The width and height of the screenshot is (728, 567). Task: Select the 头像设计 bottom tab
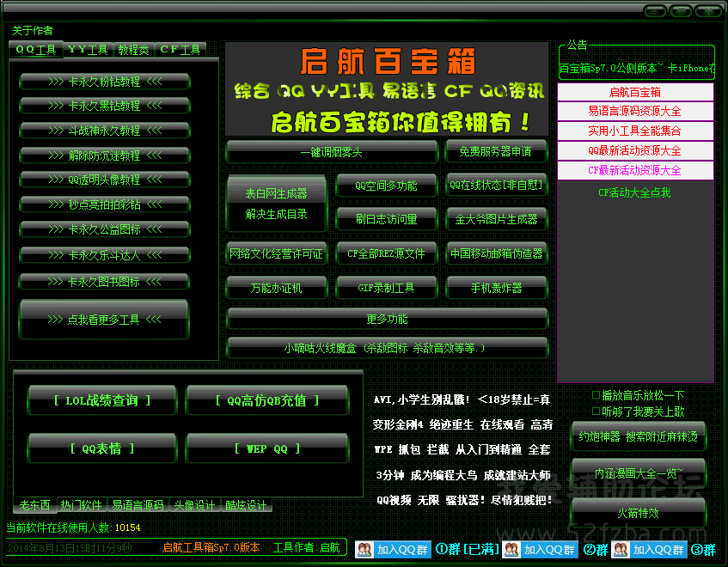pyautogui.click(x=194, y=505)
